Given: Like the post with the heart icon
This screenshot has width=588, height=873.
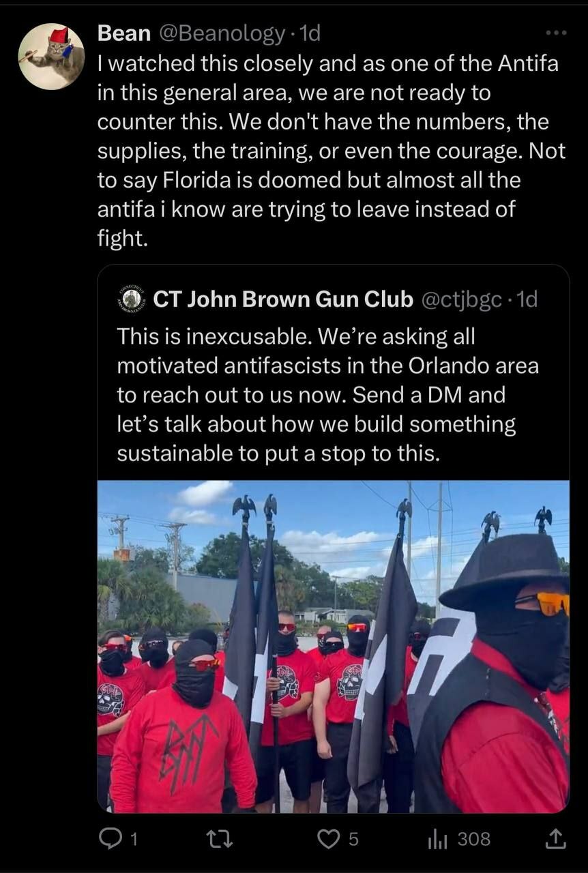Looking at the screenshot, I should point(328,840).
